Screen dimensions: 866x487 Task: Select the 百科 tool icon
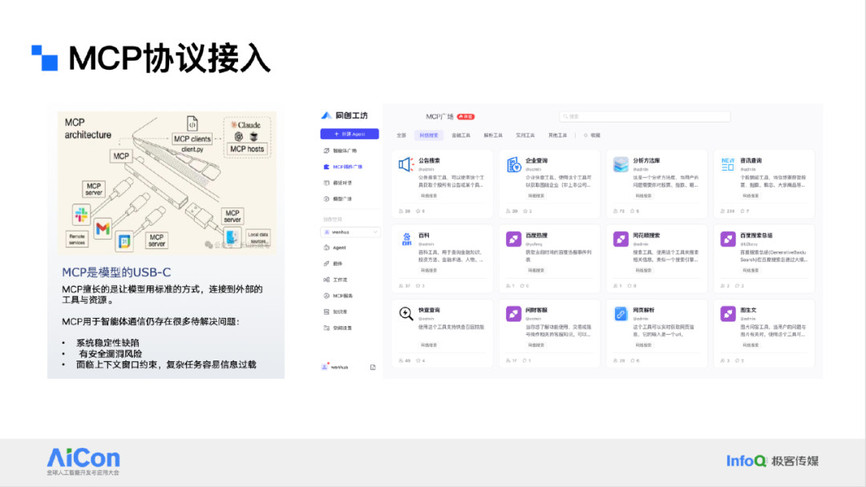coord(406,239)
